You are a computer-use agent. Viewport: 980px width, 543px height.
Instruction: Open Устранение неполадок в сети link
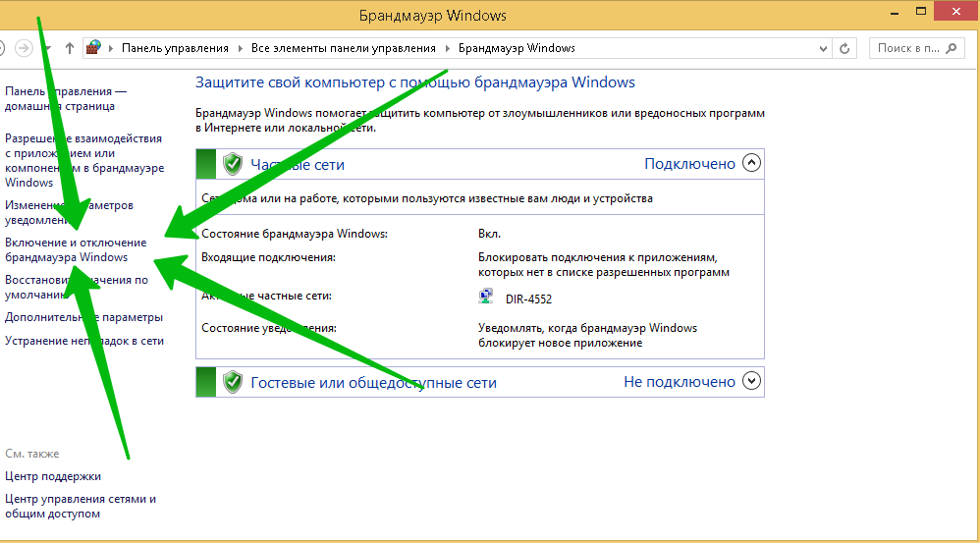pyautogui.click(x=84, y=341)
